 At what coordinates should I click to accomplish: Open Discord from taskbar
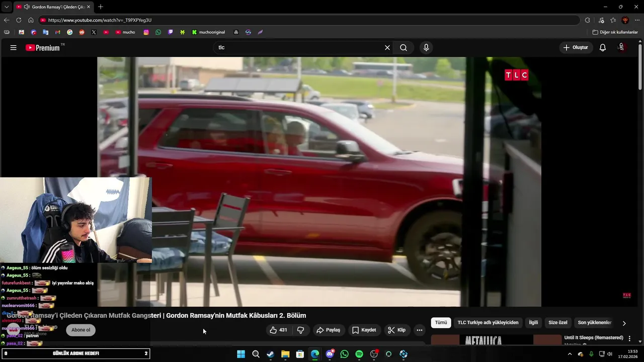pos(330,354)
